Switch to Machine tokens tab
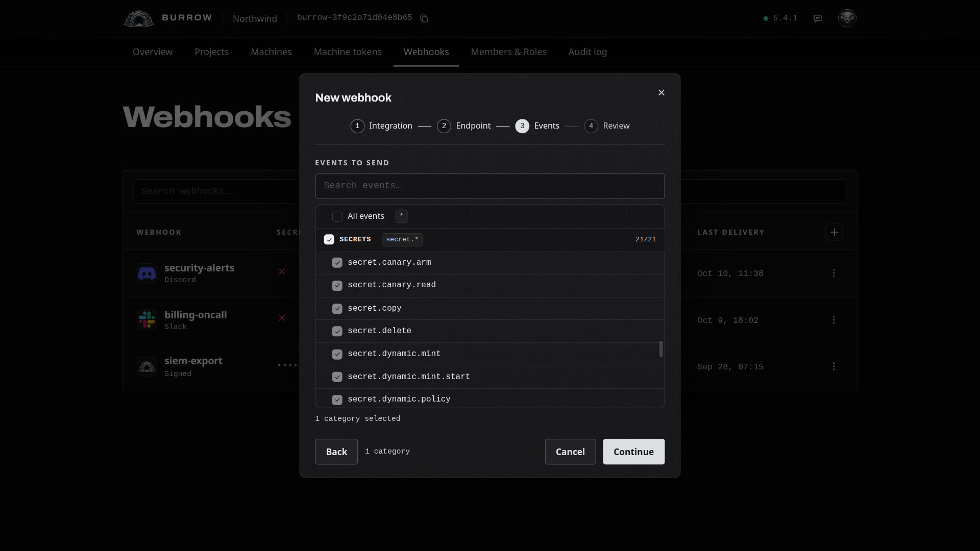 348,52
